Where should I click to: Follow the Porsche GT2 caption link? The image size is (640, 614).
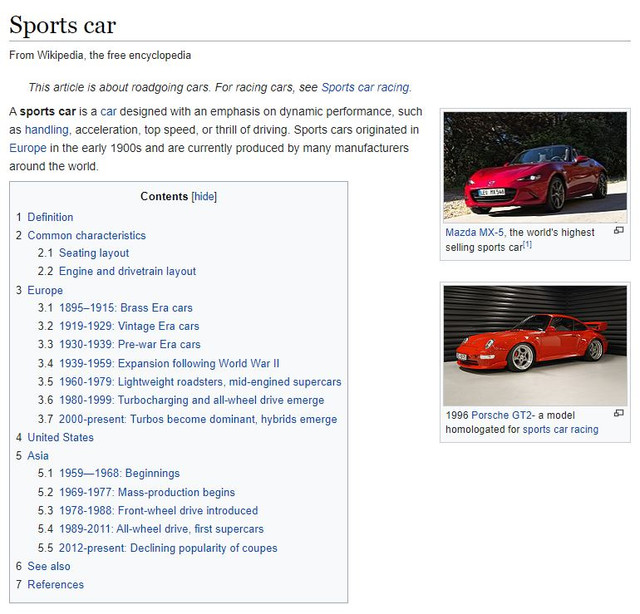(501, 415)
